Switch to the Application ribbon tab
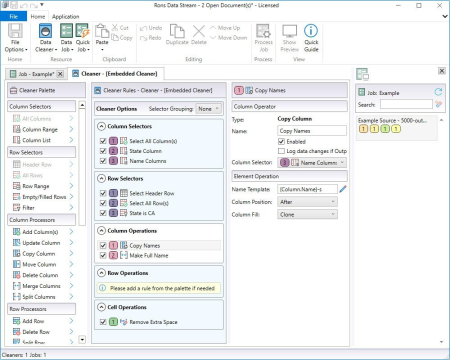 (x=66, y=16)
